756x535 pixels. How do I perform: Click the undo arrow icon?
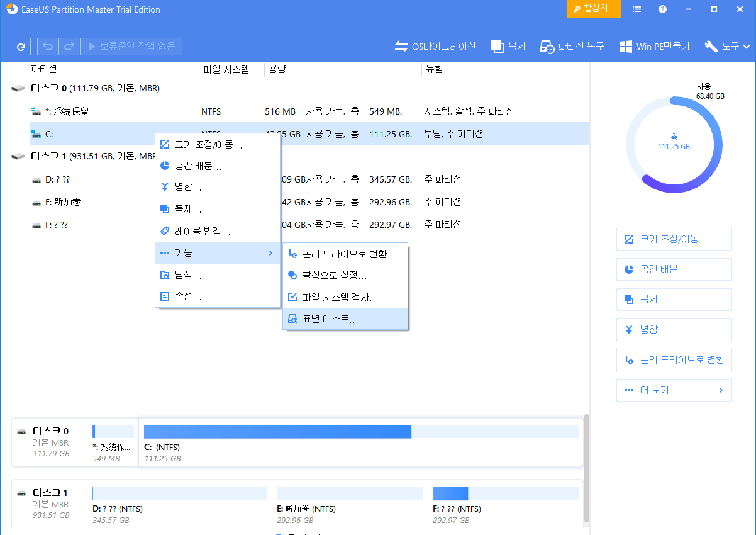[47, 46]
